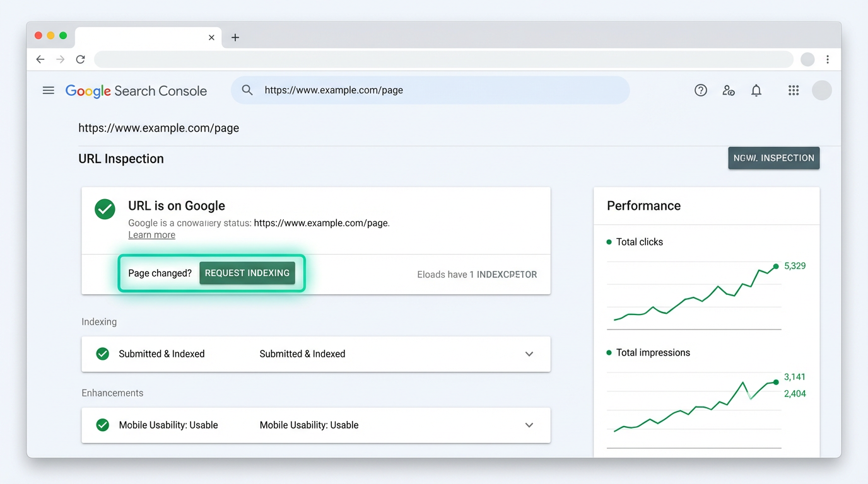Click the green check icon next to Submitted & Indexed
This screenshot has width=868, height=484.
pos(103,354)
